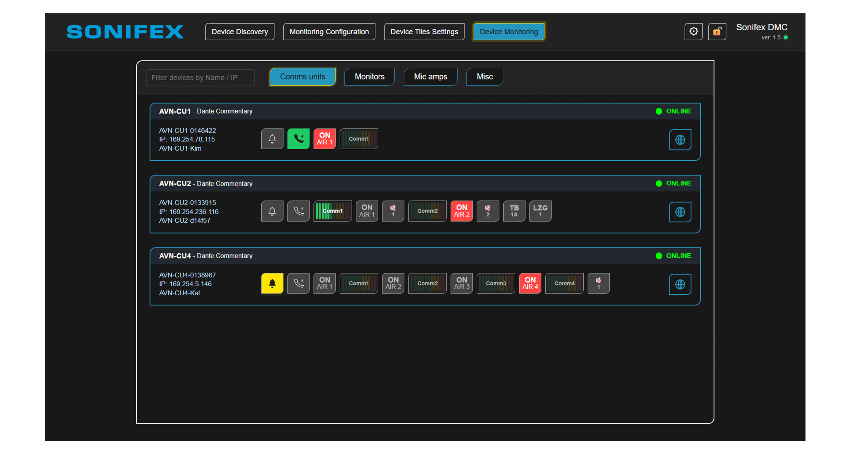Click the LZG 1 tile on AVN-CU2
The height and width of the screenshot is (460, 868).
540,211
